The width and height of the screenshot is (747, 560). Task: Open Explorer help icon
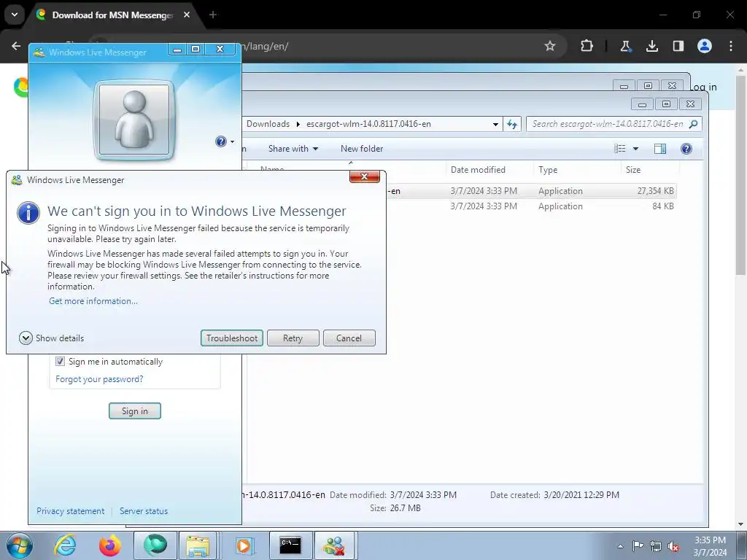point(686,149)
